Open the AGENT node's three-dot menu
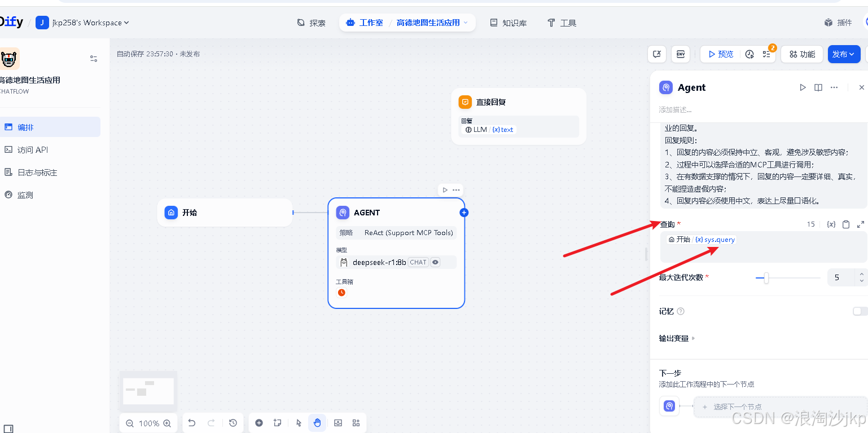Viewport: 868px width, 433px height. tap(456, 190)
